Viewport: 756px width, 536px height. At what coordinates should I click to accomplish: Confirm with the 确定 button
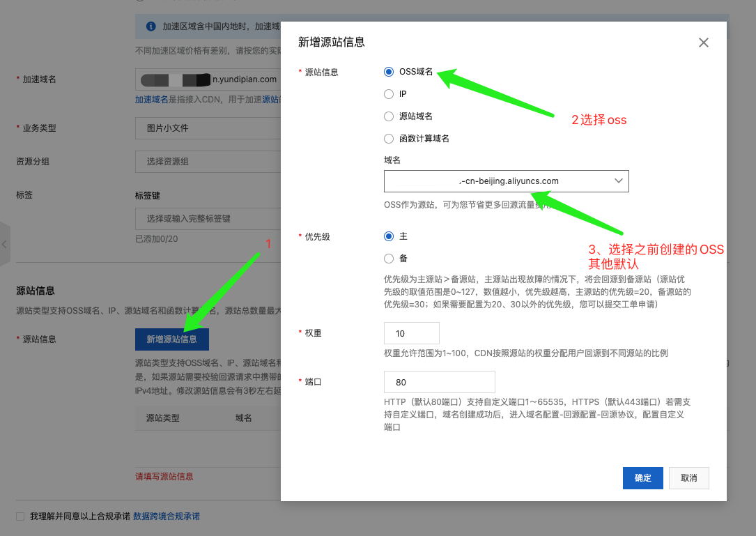(x=642, y=478)
